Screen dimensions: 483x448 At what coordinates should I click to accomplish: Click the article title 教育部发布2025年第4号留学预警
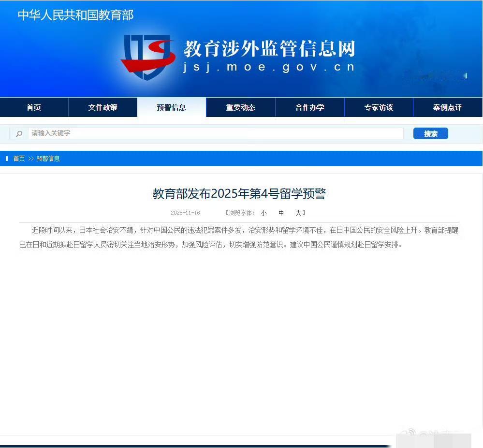click(239, 194)
